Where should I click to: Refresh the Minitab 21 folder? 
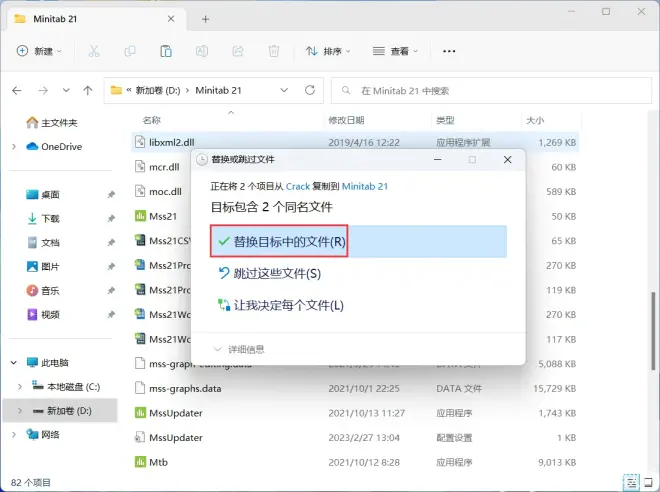pyautogui.click(x=310, y=90)
